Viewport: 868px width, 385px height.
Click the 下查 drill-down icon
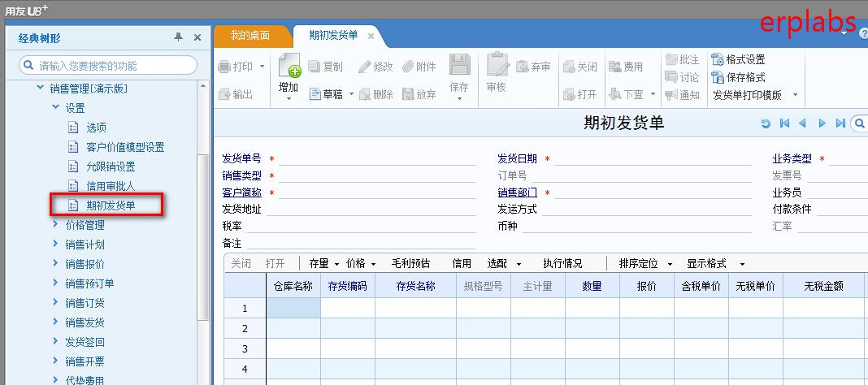[x=615, y=94]
